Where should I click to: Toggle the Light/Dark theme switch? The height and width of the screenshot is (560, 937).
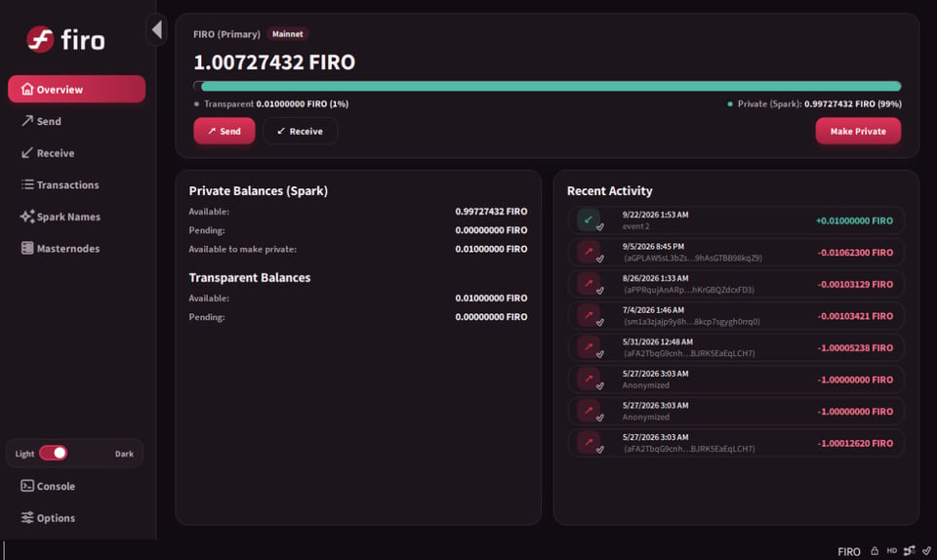[x=53, y=453]
